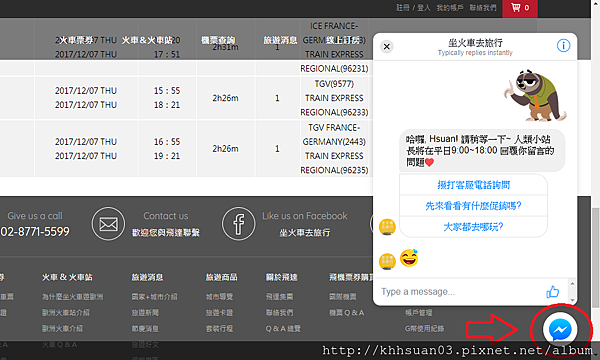The width and height of the screenshot is (600, 360).
Task: Click train cell REGIONAL(96235)
Action: [x=334, y=170]
